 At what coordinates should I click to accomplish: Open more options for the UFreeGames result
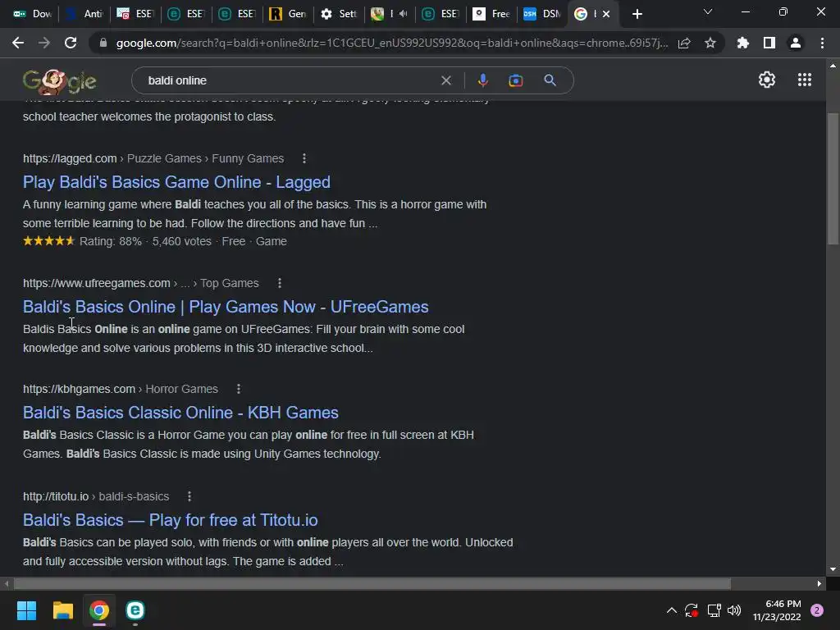pyautogui.click(x=280, y=283)
